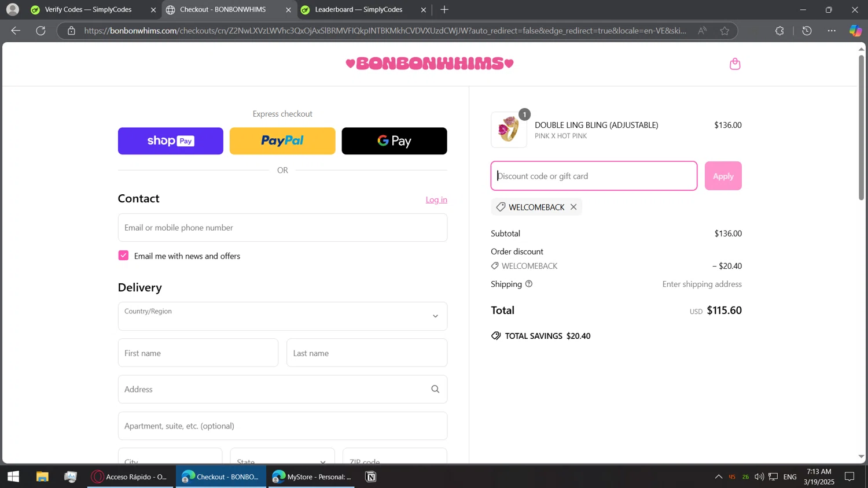Add this page to favorites star
This screenshot has height=488, width=868.
tap(724, 31)
